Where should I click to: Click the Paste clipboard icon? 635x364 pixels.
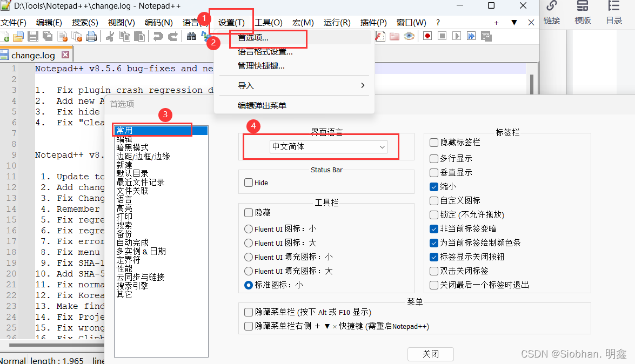(139, 36)
